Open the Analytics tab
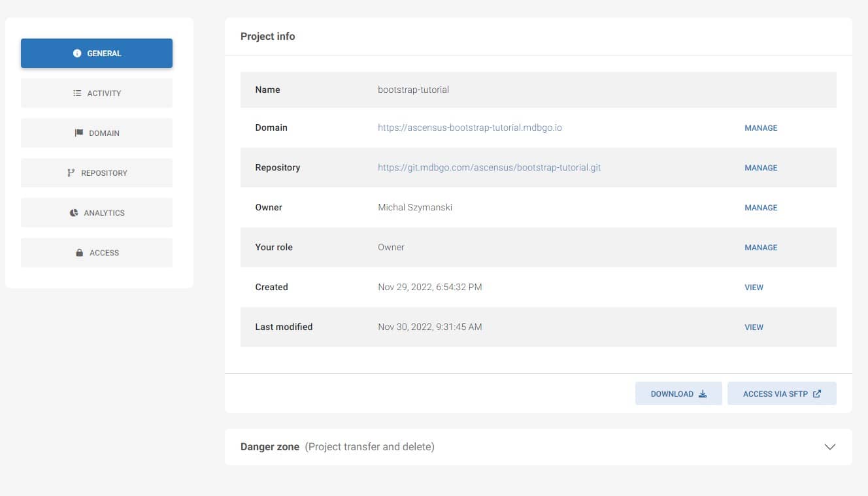Viewport: 868px width, 496px height. coord(97,213)
